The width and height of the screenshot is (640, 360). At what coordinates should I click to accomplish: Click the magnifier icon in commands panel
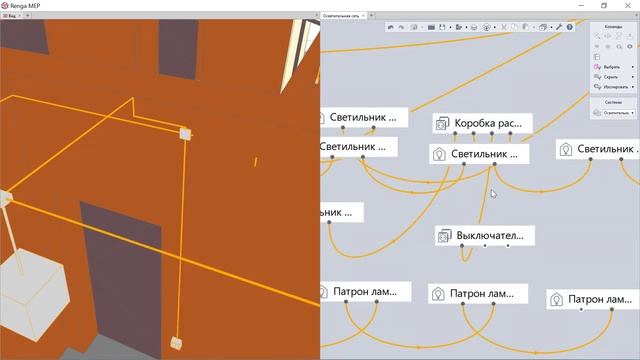tap(619, 47)
